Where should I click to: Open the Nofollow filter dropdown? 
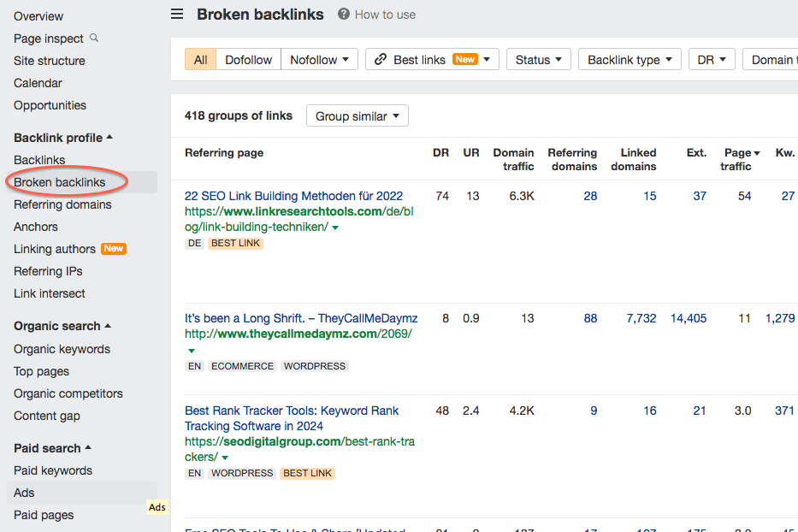(x=319, y=60)
